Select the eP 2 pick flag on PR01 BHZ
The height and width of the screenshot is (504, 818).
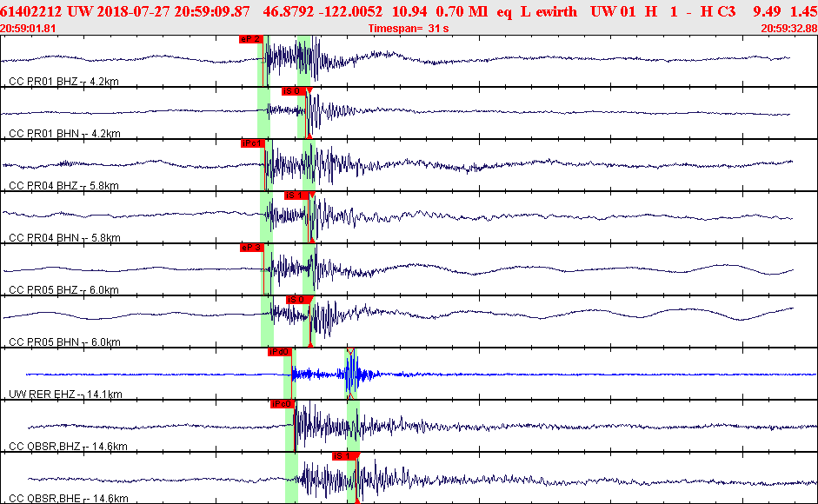(x=249, y=39)
